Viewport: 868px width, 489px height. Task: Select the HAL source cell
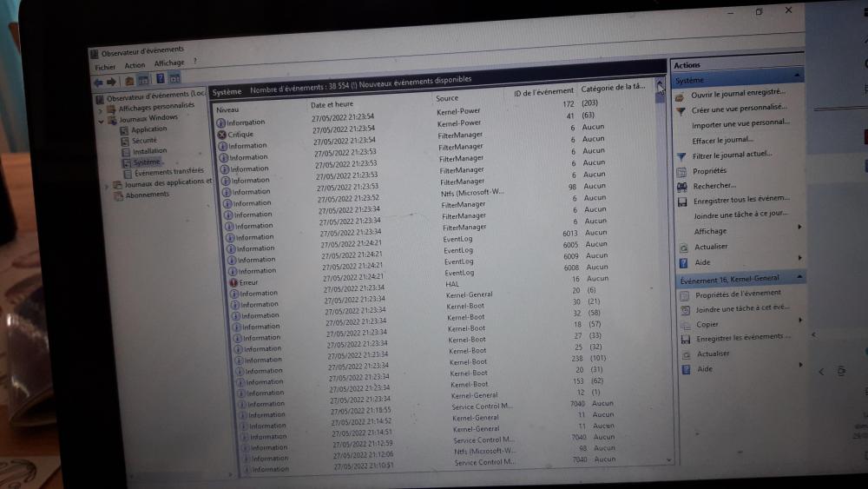(451, 284)
